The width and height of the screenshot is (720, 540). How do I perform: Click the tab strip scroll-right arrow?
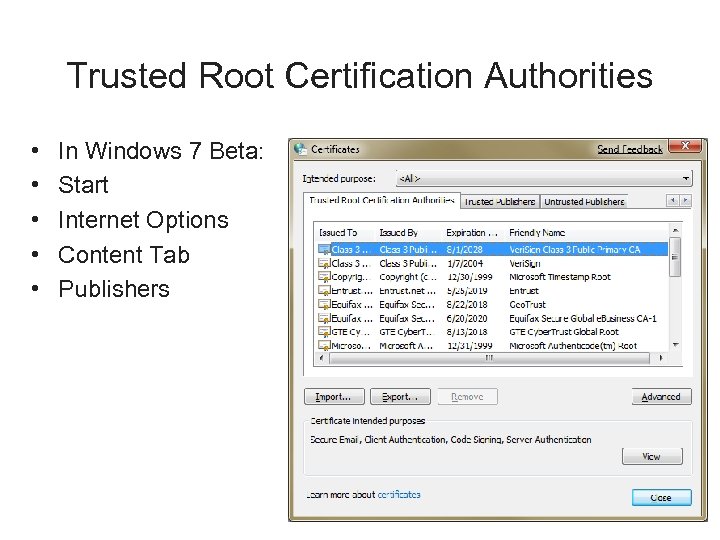685,200
